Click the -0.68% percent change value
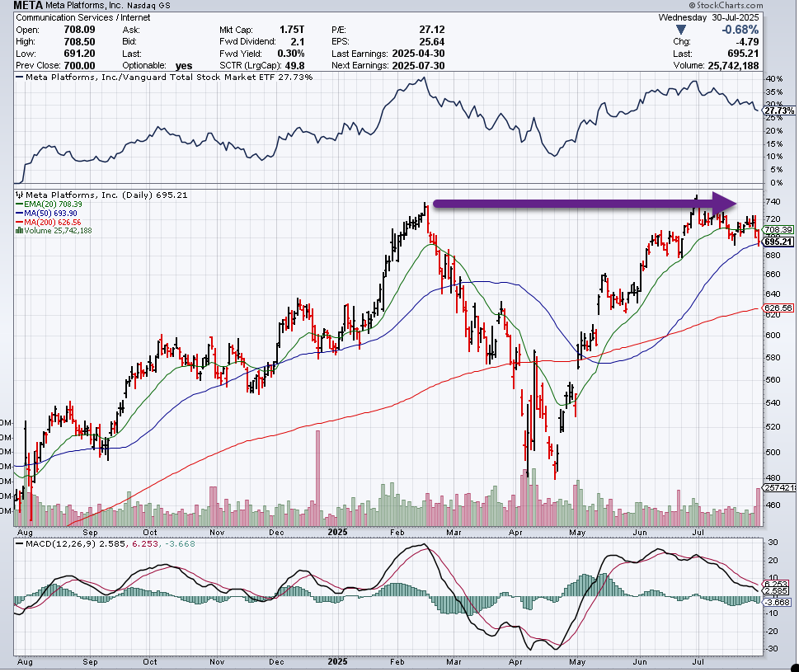The height and width of the screenshot is (672, 799). tap(740, 30)
